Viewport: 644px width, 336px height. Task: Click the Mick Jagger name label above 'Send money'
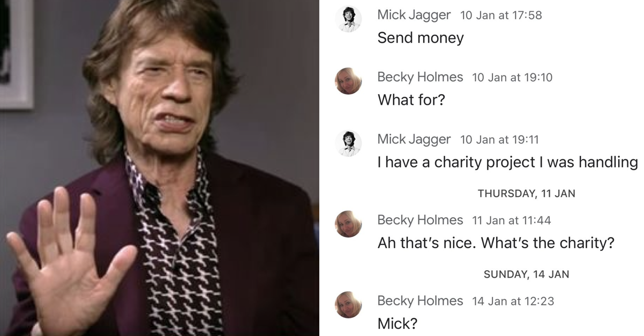click(414, 15)
